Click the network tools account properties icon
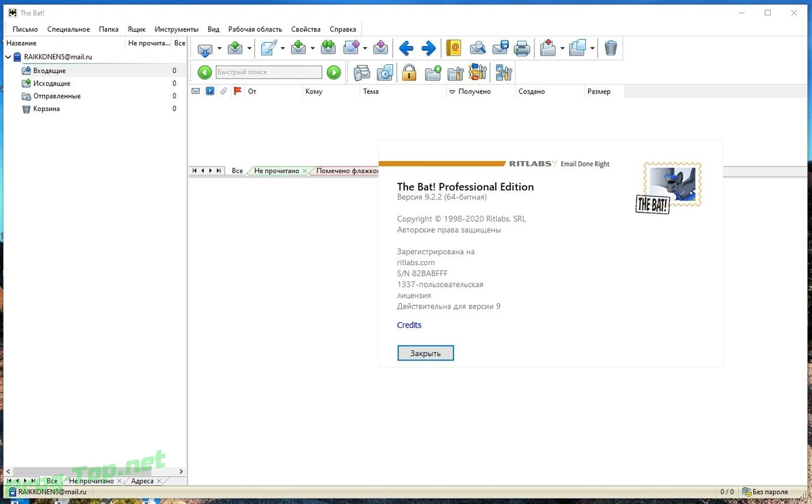812x504 pixels. tap(504, 72)
